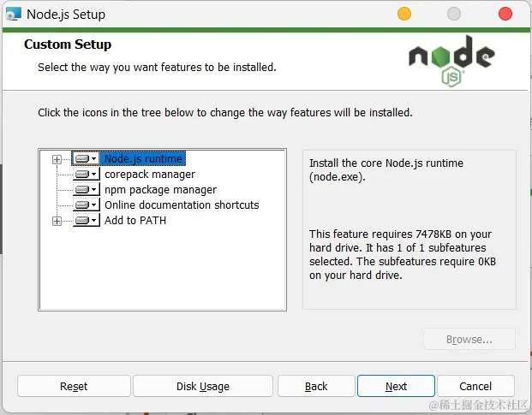This screenshot has height=415, width=532.
Task: Open the Node.js runtime install option dropdown
Action: [87, 158]
